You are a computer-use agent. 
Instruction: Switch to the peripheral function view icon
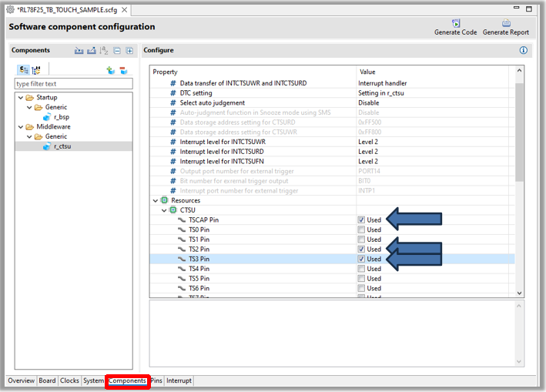36,70
